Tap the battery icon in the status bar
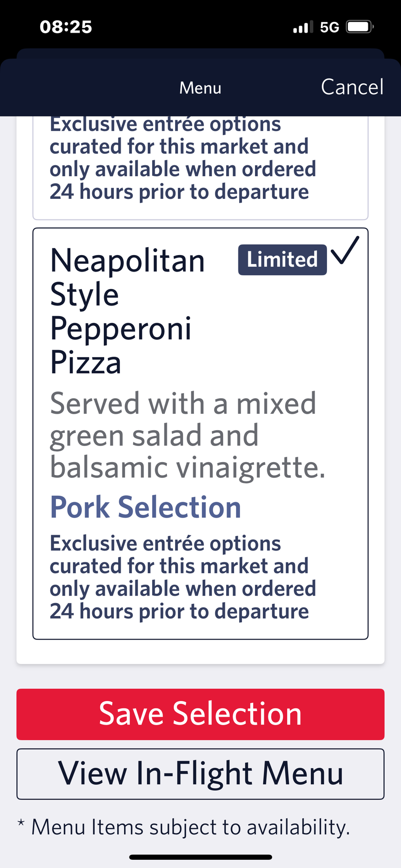This screenshot has width=401, height=868. tap(360, 27)
